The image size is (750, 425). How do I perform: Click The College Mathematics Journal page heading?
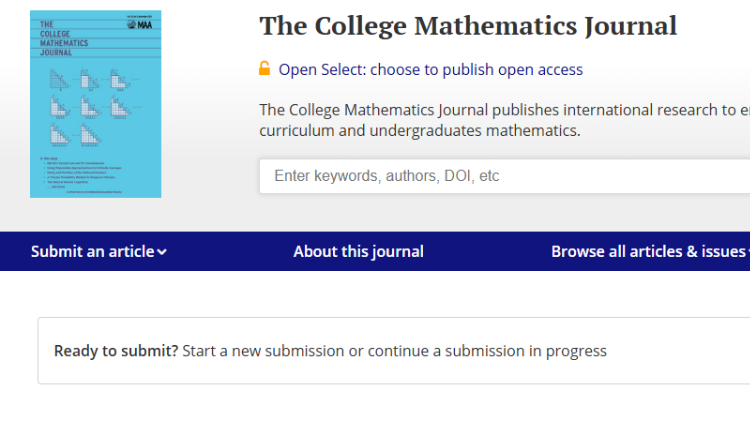coord(468,26)
